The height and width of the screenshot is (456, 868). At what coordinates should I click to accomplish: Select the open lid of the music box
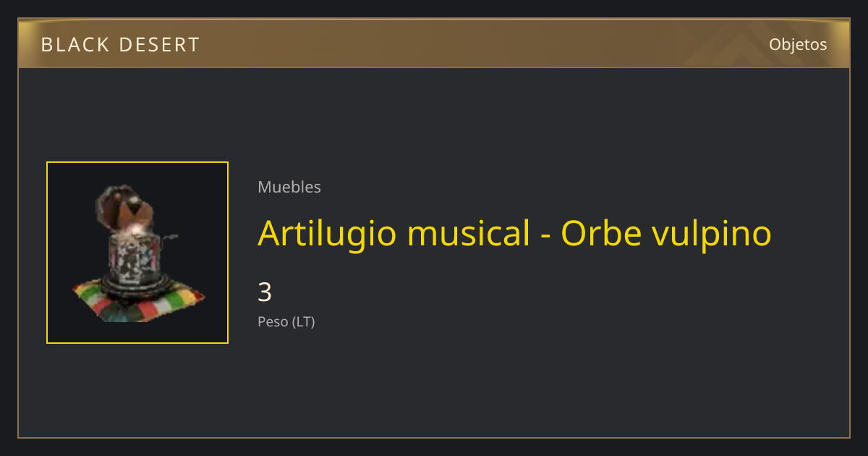click(x=124, y=207)
